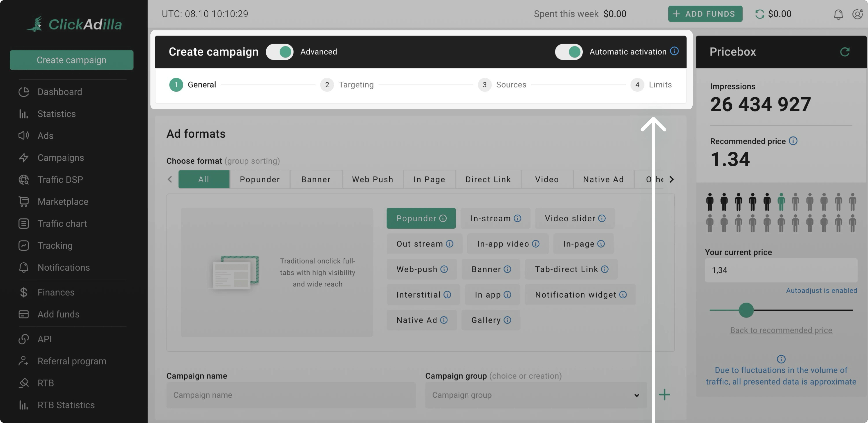
Task: Toggle the Advanced mode switch
Action: point(279,52)
